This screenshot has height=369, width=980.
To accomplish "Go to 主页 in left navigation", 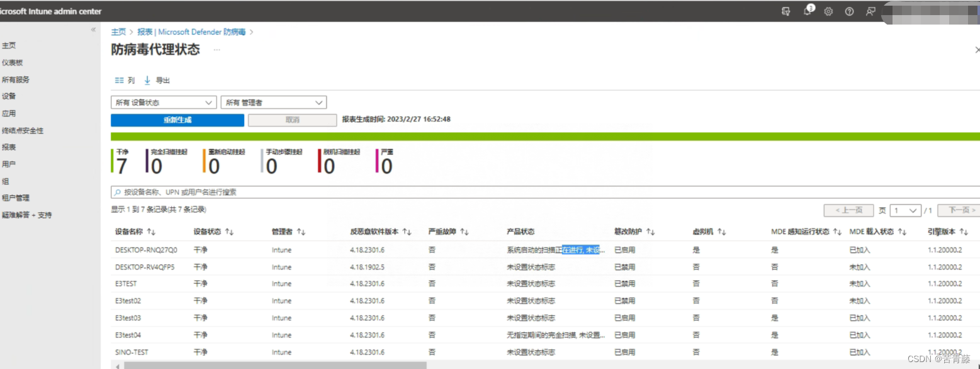I will pyautogui.click(x=9, y=45).
